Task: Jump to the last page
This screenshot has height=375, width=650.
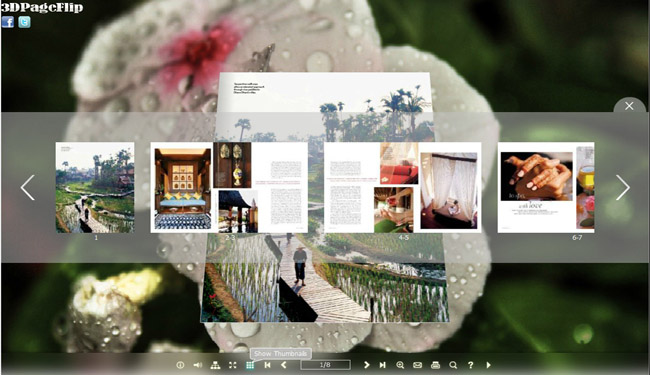Action: click(383, 365)
